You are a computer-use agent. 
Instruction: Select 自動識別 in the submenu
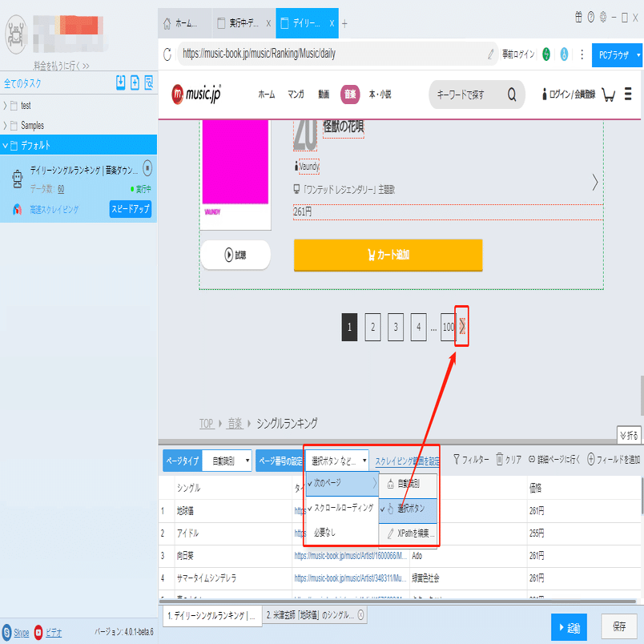[408, 484]
